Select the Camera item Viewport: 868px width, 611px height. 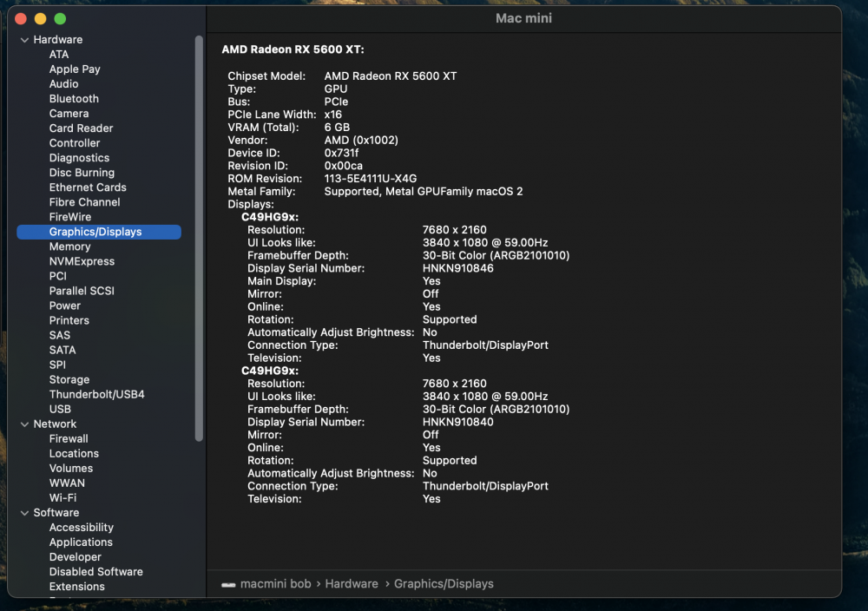[x=69, y=114]
